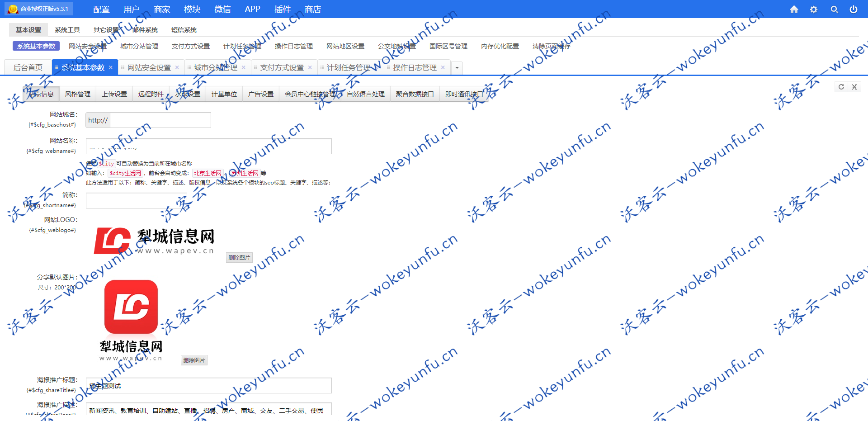Click the search magnifier icon
This screenshot has width=868, height=421.
(834, 9)
